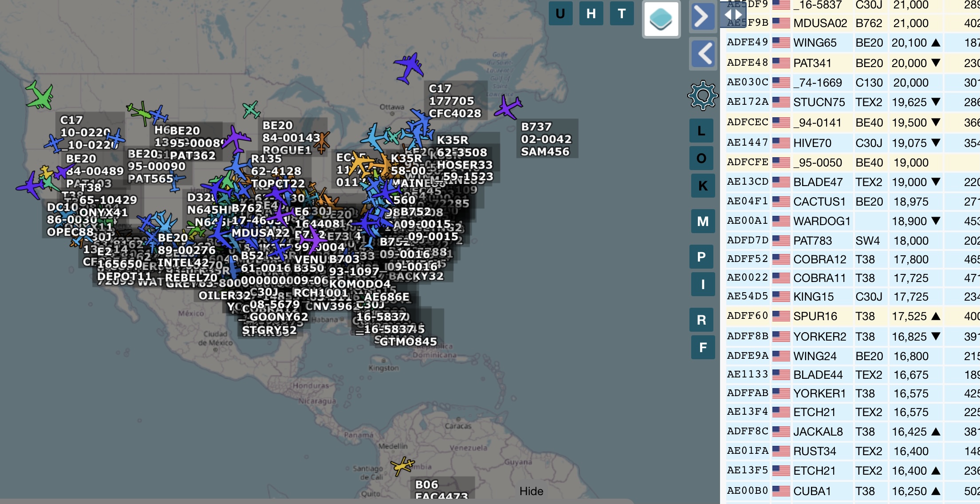Click altitude 20,100 in WING65 row
Screen dimensions: 980x504
(x=909, y=43)
